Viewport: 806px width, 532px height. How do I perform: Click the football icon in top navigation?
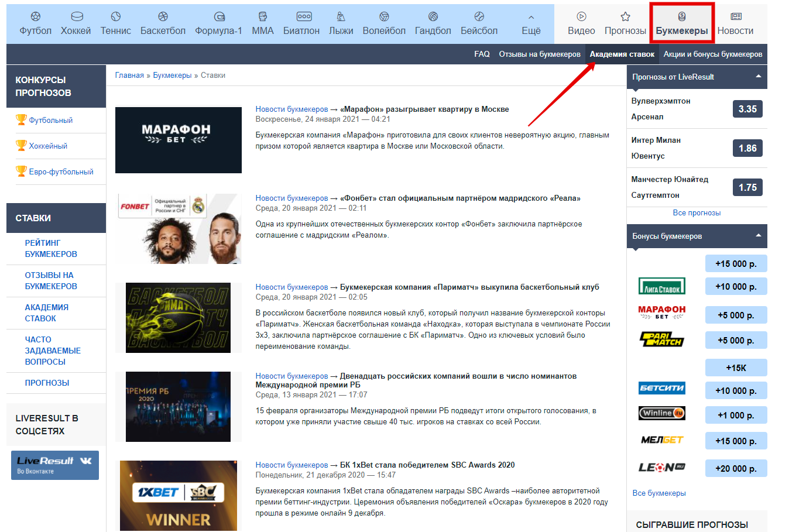point(36,16)
